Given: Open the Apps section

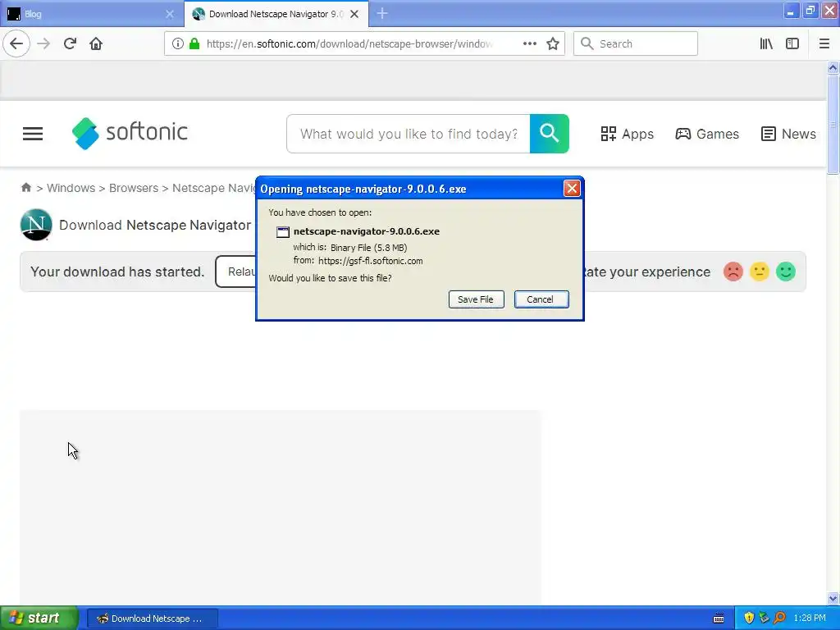Looking at the screenshot, I should (627, 134).
